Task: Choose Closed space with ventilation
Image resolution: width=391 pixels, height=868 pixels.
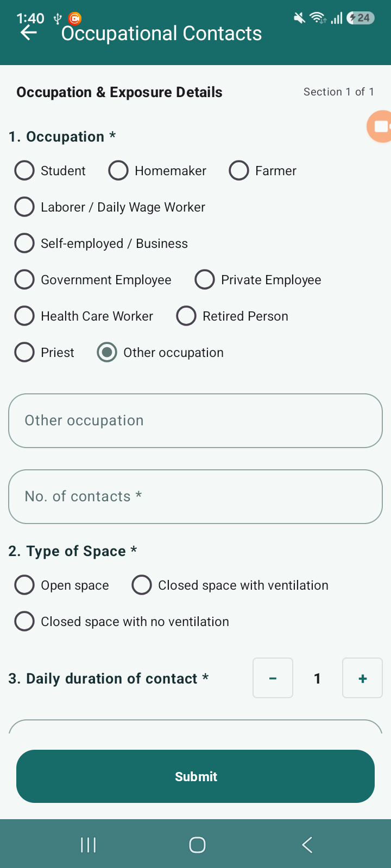Action: point(230,585)
